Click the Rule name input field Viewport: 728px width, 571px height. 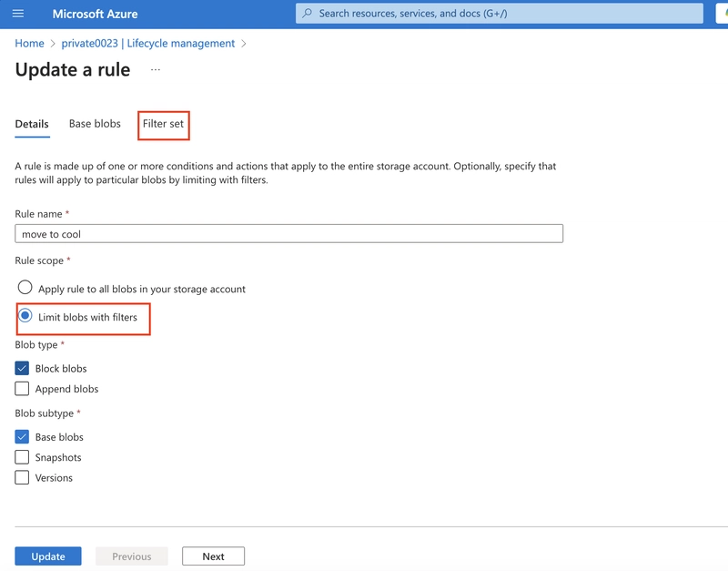[x=288, y=234]
